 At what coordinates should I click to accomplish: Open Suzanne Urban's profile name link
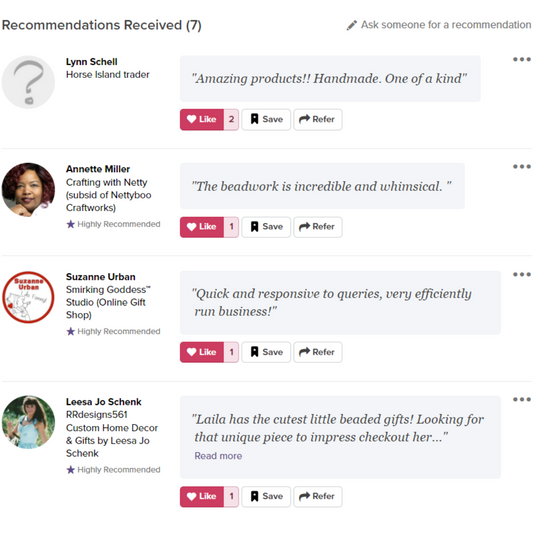tap(101, 277)
